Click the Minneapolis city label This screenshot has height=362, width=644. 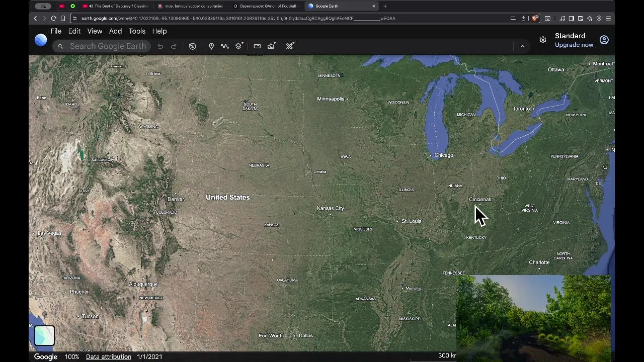point(331,99)
